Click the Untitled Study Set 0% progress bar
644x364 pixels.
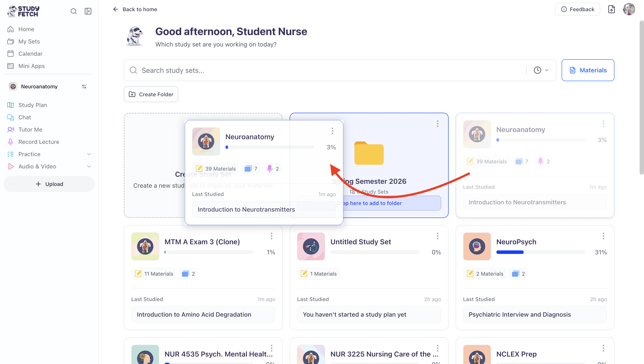(375, 252)
